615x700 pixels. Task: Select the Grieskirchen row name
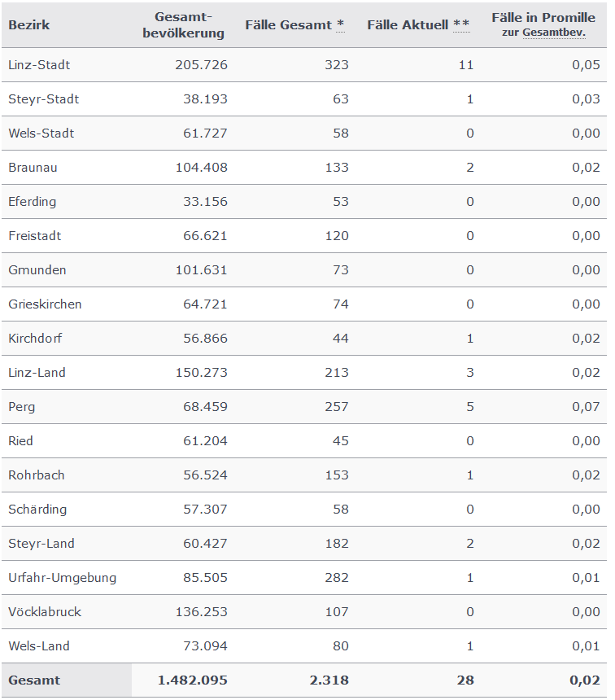pos(45,304)
